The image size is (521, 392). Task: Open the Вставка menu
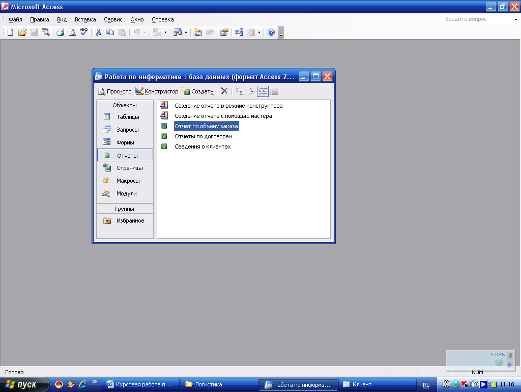tap(85, 20)
